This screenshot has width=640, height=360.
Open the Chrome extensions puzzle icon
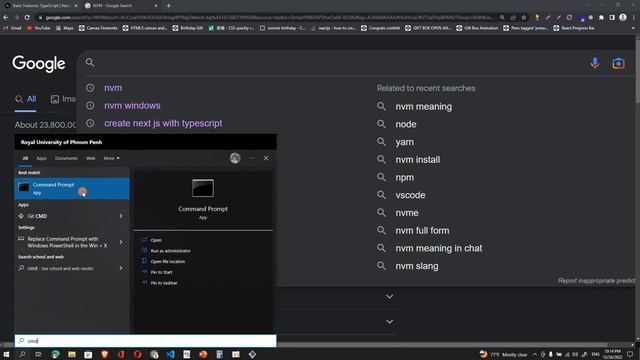pos(601,18)
